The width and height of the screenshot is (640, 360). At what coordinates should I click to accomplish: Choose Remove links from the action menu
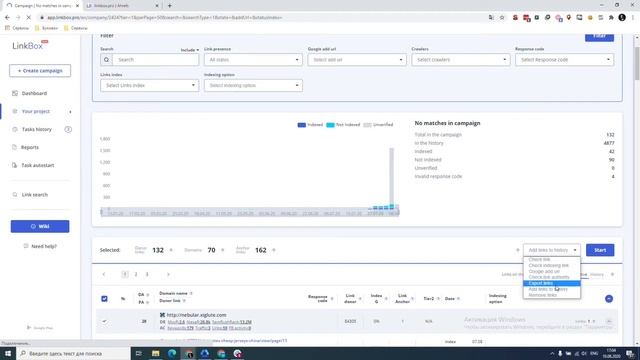click(x=551, y=295)
